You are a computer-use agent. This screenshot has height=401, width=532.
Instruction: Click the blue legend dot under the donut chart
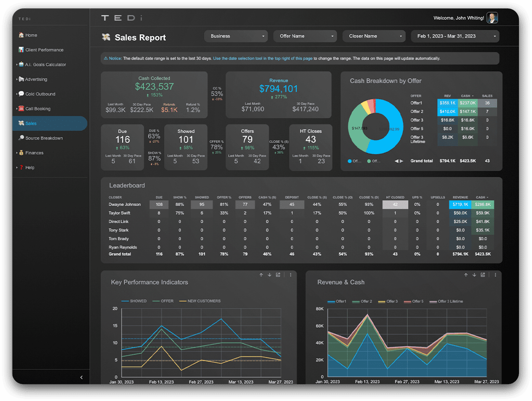tap(350, 161)
